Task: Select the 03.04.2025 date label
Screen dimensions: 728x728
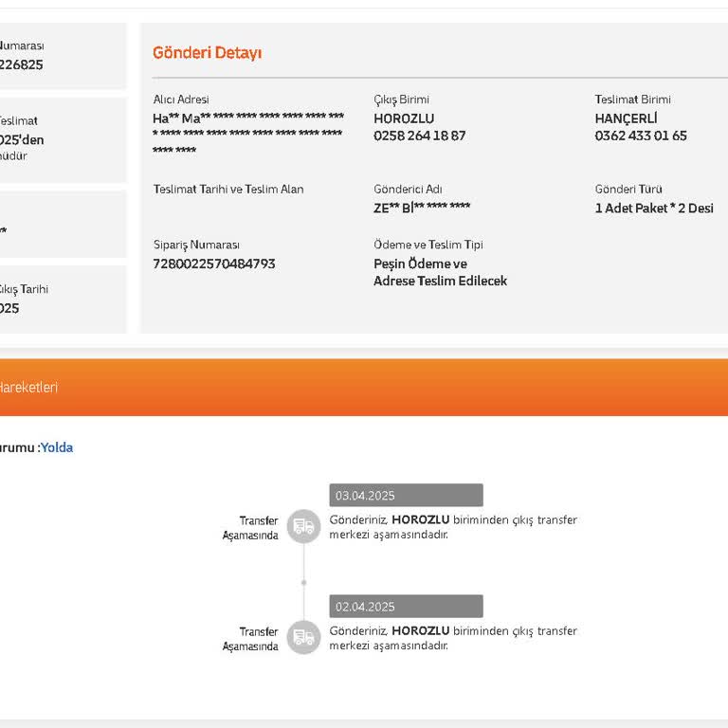Action: (406, 496)
